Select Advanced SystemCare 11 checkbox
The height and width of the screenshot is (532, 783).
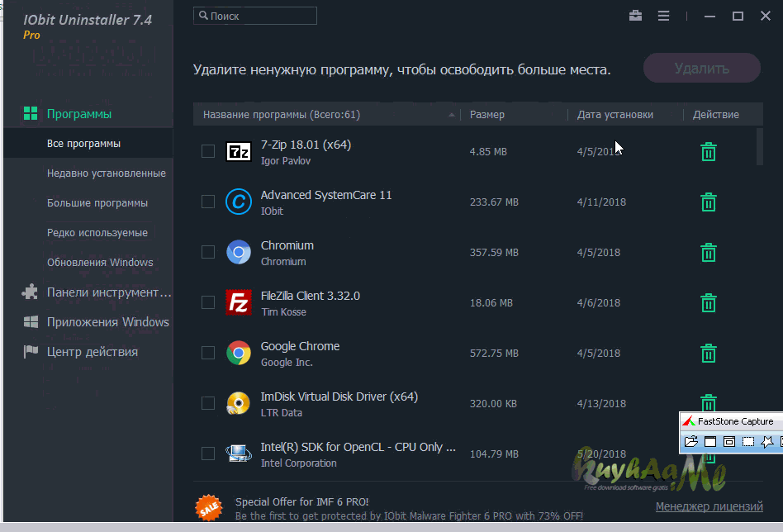pyautogui.click(x=208, y=202)
